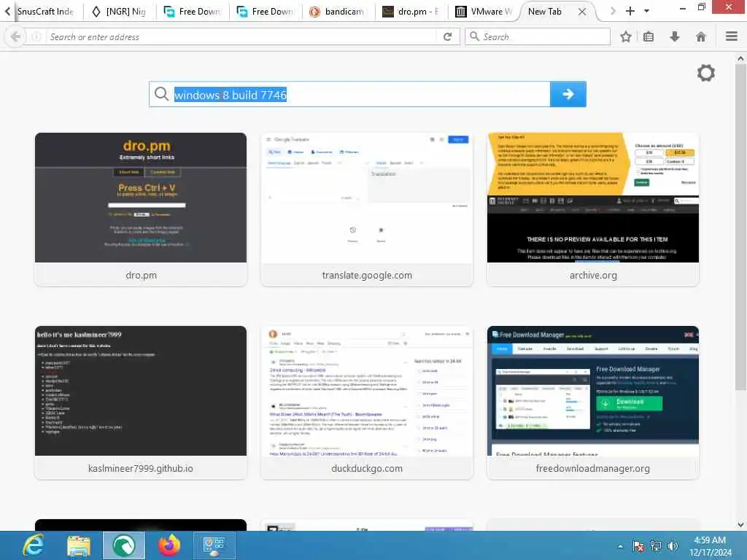Launch Firefox from the taskbar
747x560 pixels.
(169, 545)
